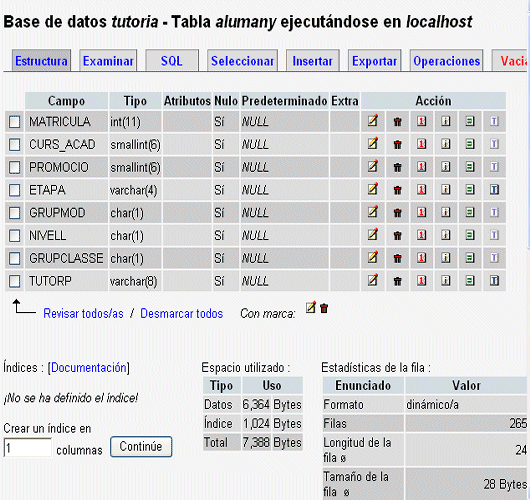Click the GRUPCLASSE field name

click(x=66, y=259)
